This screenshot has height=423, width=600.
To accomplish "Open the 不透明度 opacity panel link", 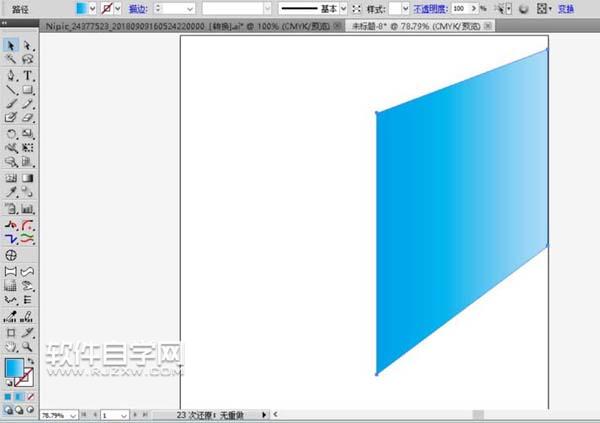I will point(430,8).
